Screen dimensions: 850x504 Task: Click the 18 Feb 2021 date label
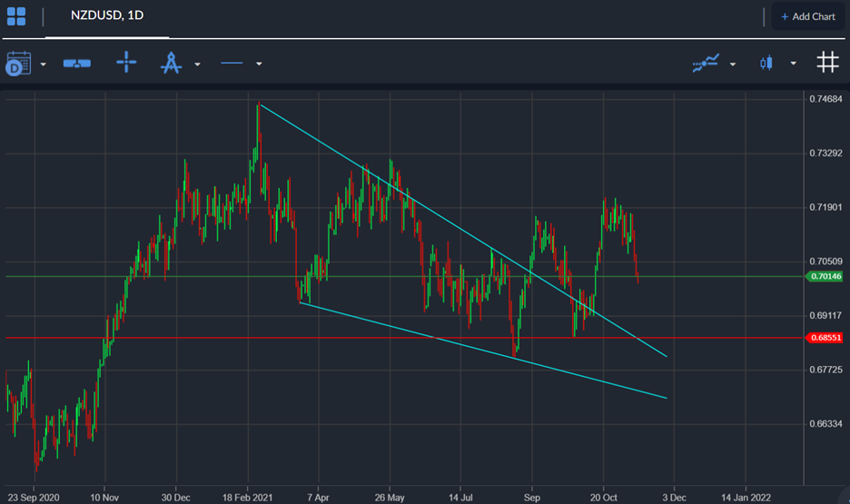pyautogui.click(x=248, y=498)
